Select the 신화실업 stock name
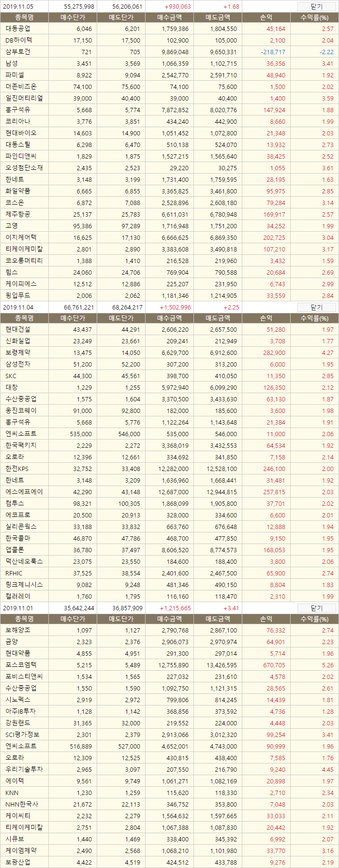The image size is (339, 868). (17, 341)
